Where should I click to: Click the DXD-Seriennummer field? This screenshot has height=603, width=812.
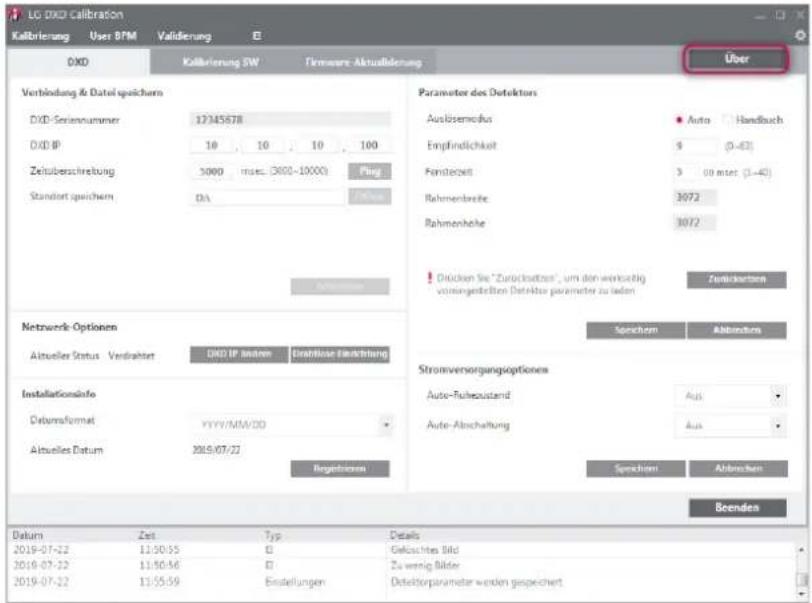290,120
